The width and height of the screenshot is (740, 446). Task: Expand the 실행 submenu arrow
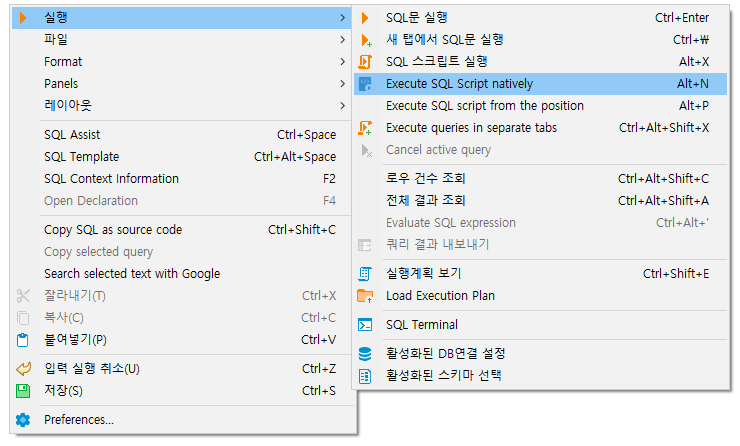coord(343,18)
